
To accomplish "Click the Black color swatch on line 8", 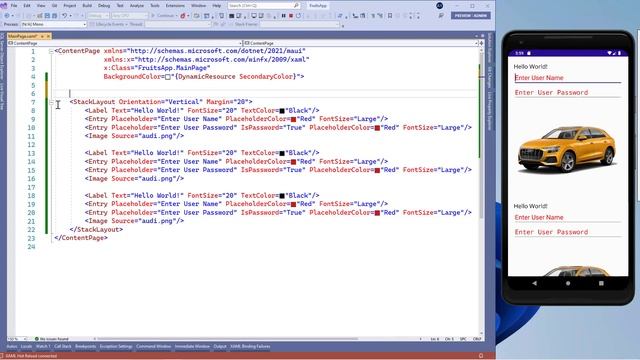I will click(282, 111).
